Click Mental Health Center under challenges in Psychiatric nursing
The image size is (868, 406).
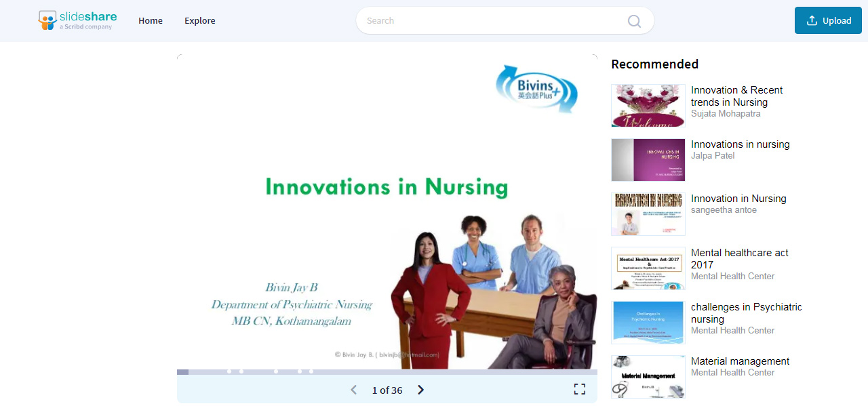pyautogui.click(x=732, y=331)
